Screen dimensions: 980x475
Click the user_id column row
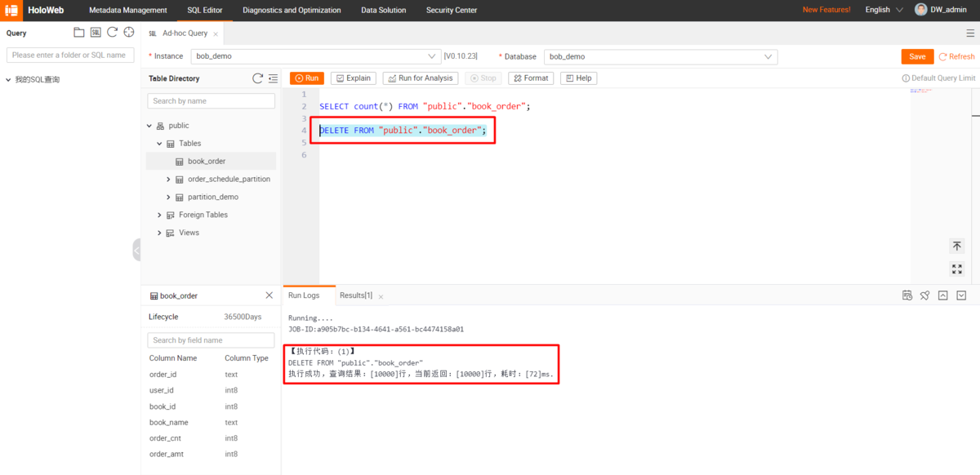(x=211, y=390)
